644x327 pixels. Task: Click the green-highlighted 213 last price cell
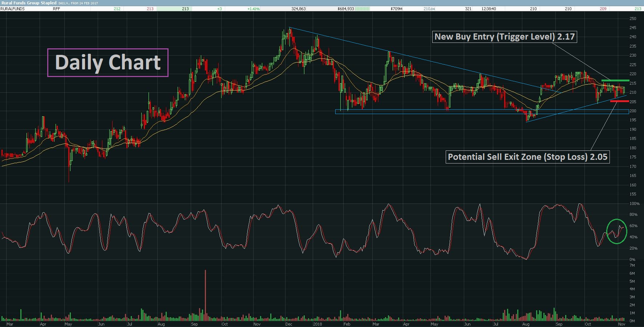174,9
